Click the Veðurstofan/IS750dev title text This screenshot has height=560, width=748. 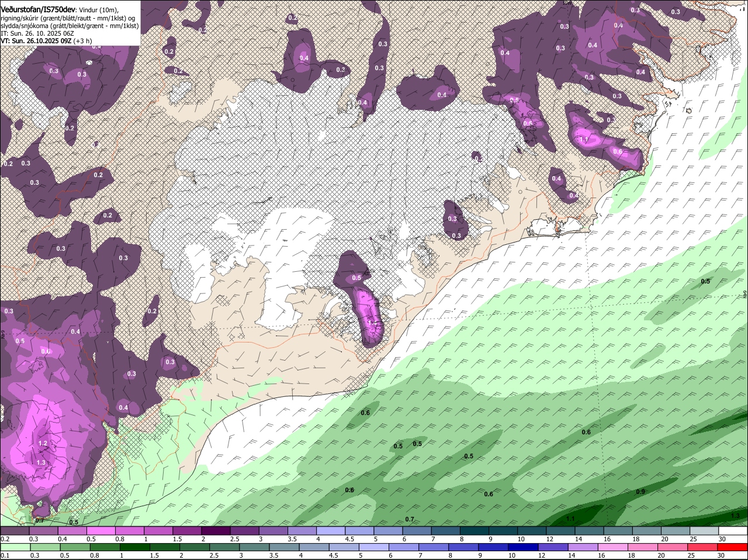tap(38, 10)
